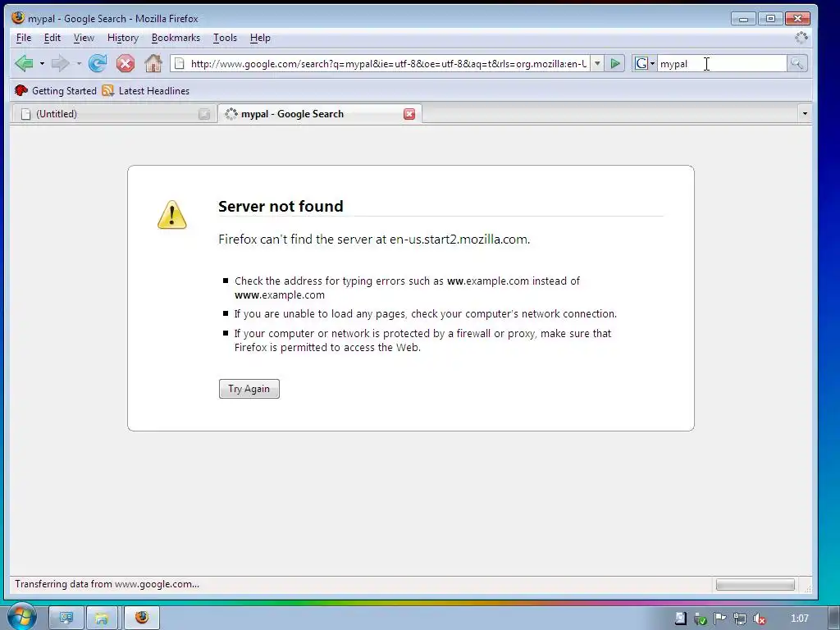This screenshot has height=630, width=840.
Task: Maximize the Firefox window
Action: [770, 18]
